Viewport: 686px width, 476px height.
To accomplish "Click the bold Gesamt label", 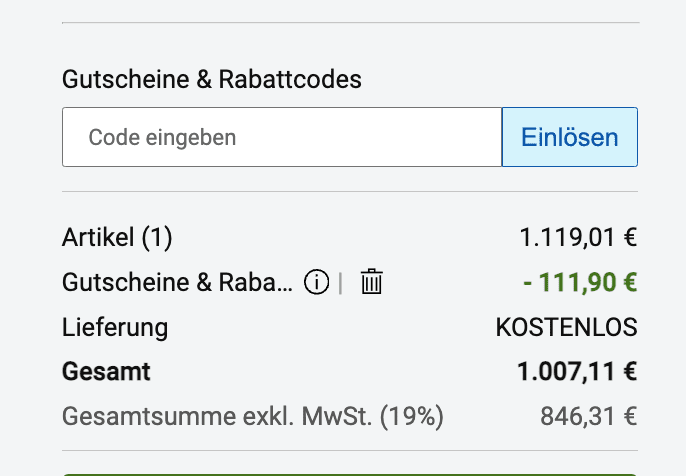I will click(x=106, y=372).
